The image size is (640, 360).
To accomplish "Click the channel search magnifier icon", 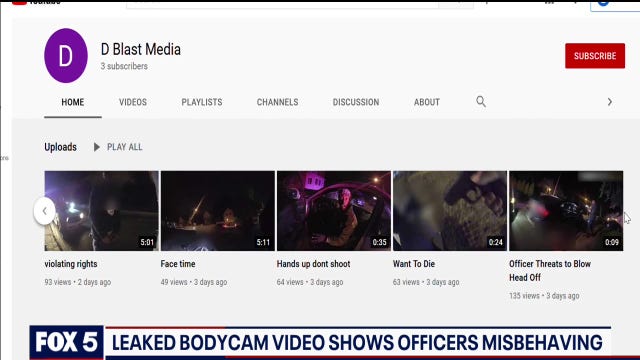I will 481,101.
